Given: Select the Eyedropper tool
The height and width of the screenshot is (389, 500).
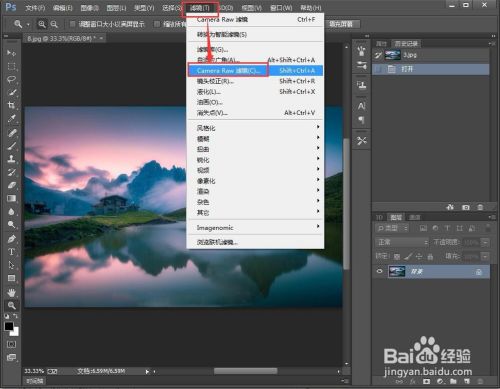Looking at the screenshot, I should click(x=11, y=118).
